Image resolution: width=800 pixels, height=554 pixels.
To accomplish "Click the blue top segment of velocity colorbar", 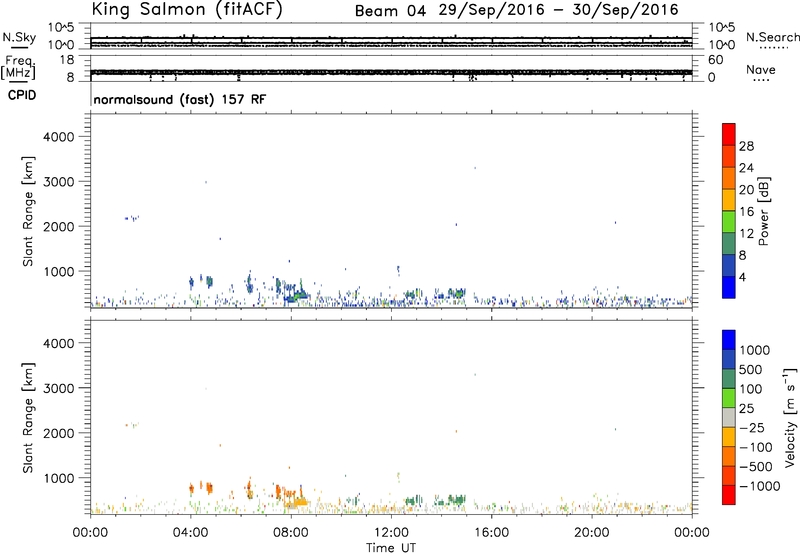I will tap(729, 340).
